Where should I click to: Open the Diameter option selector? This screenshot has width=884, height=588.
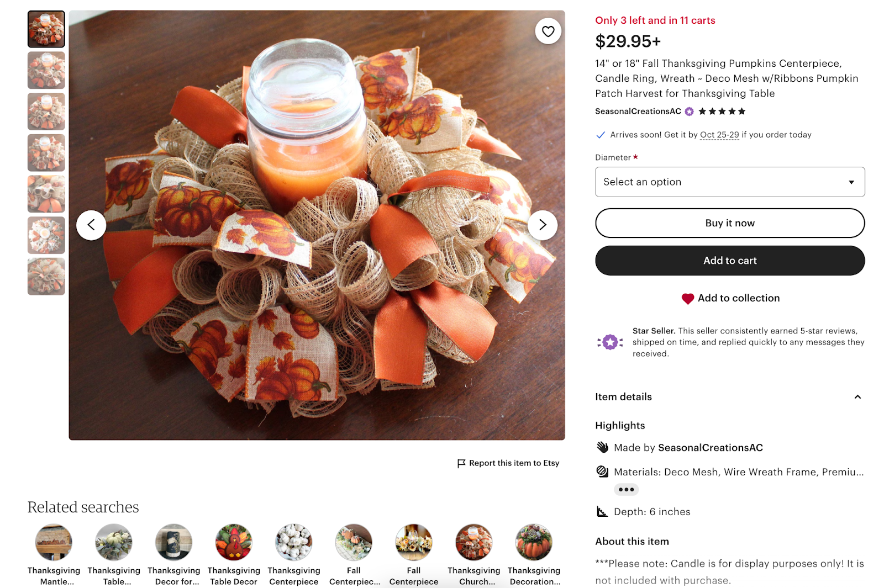[729, 182]
